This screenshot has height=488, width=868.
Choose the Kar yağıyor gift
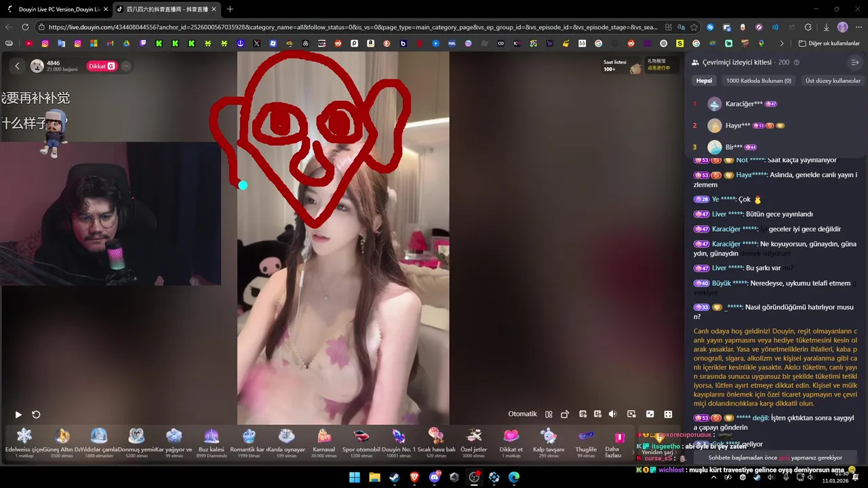click(174, 443)
